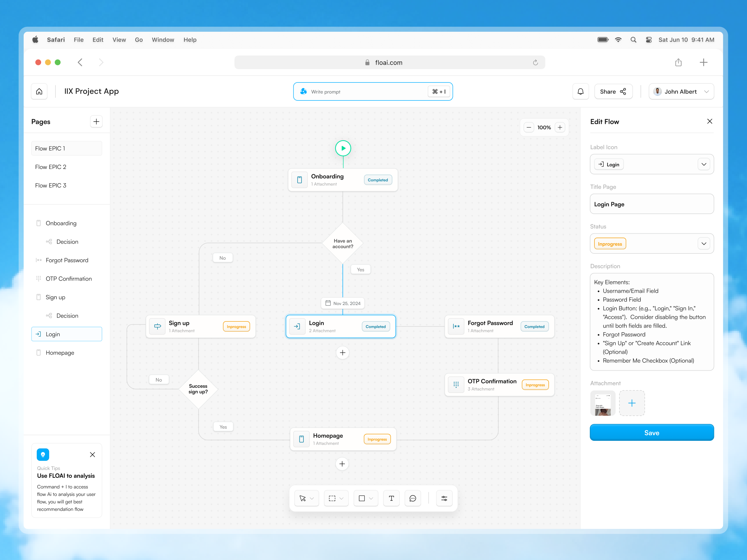Open a new Safari tab

(703, 63)
